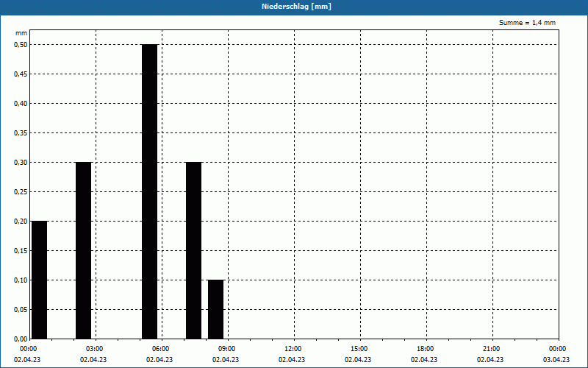Click the "03:00" time axis label
Screen dimensions: 588x368
pyautogui.click(x=95, y=349)
